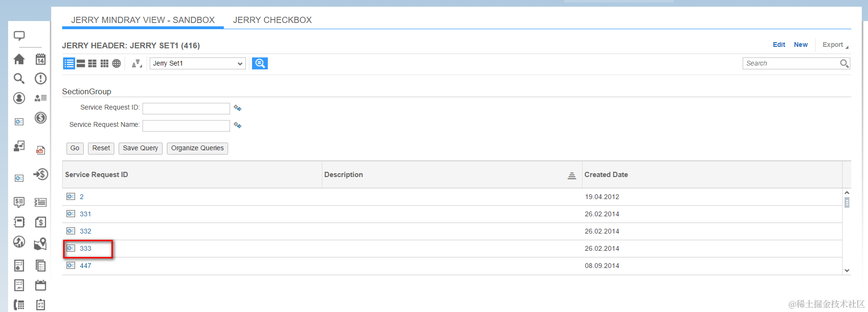Click the up arrow of table scrollbar
Image resolution: width=868 pixels, height=312 pixels.
847,192
